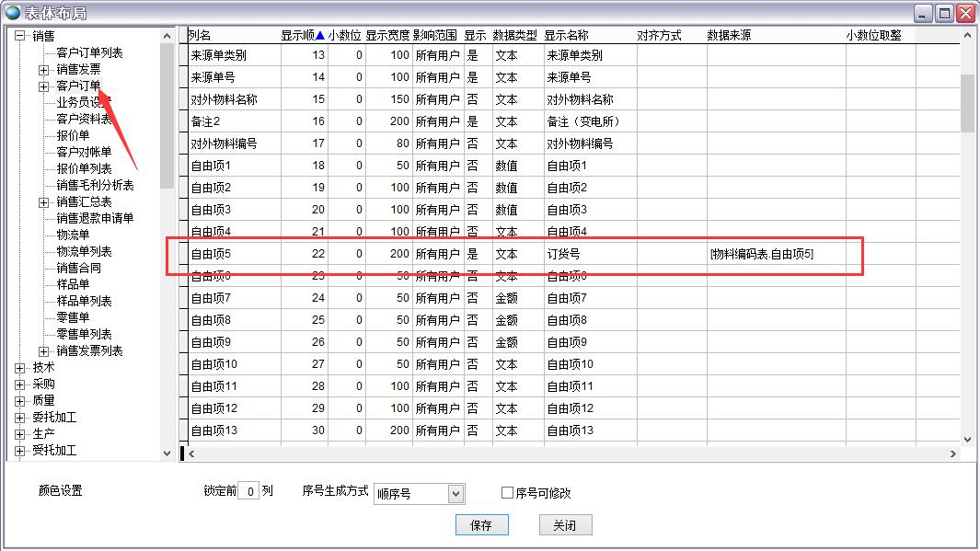Click the tree panel scroll-down arrow
This screenshot has width=980, height=551.
(167, 453)
